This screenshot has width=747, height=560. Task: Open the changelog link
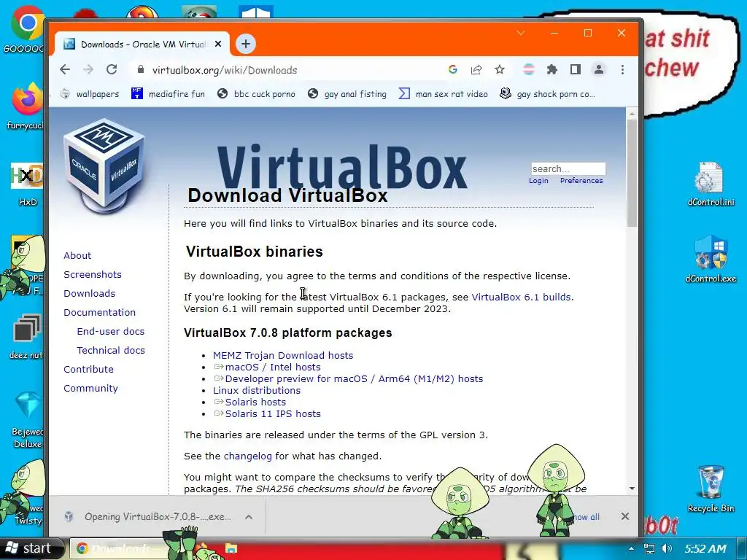(x=248, y=456)
